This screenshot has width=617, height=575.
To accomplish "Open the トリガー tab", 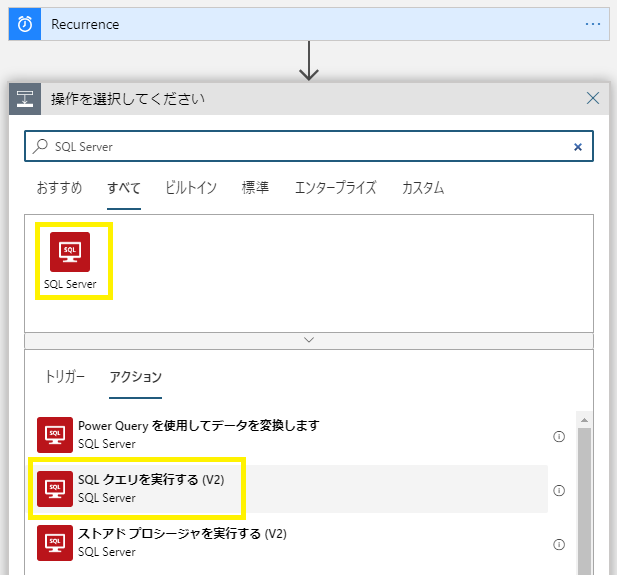I will coord(65,377).
